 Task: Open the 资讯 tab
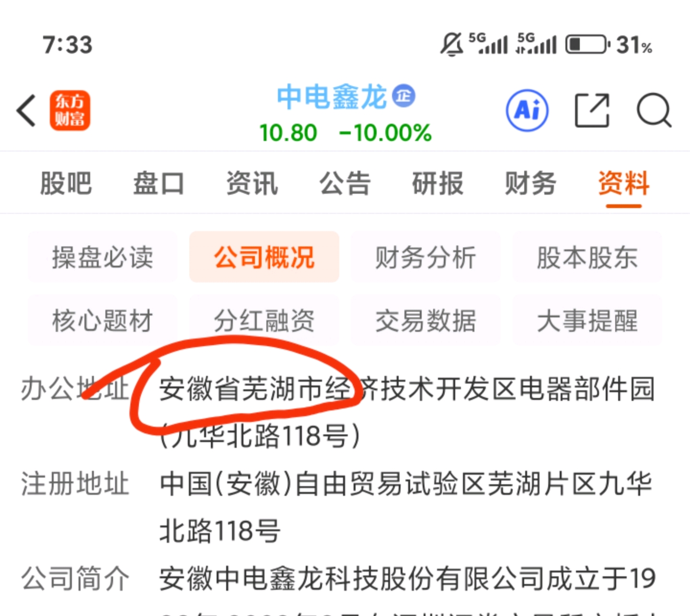click(252, 183)
